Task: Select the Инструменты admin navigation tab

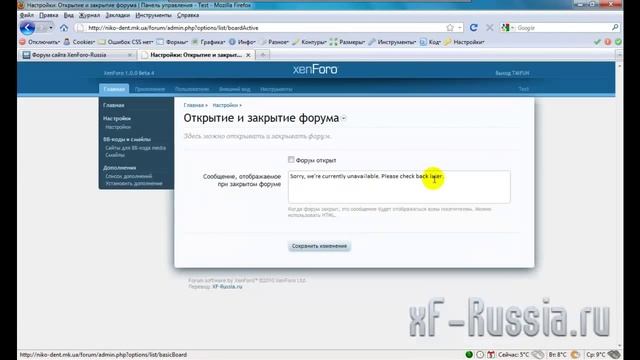Action: pos(276,89)
